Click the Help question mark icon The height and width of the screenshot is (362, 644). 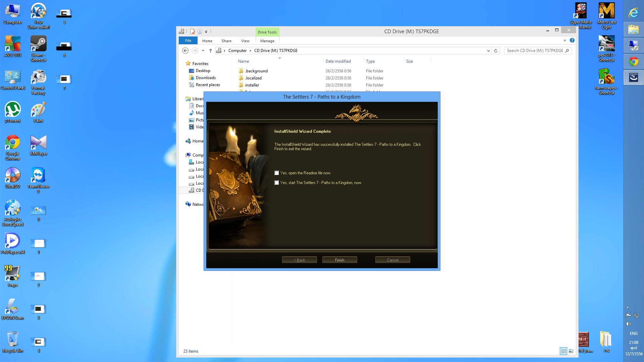tap(572, 41)
